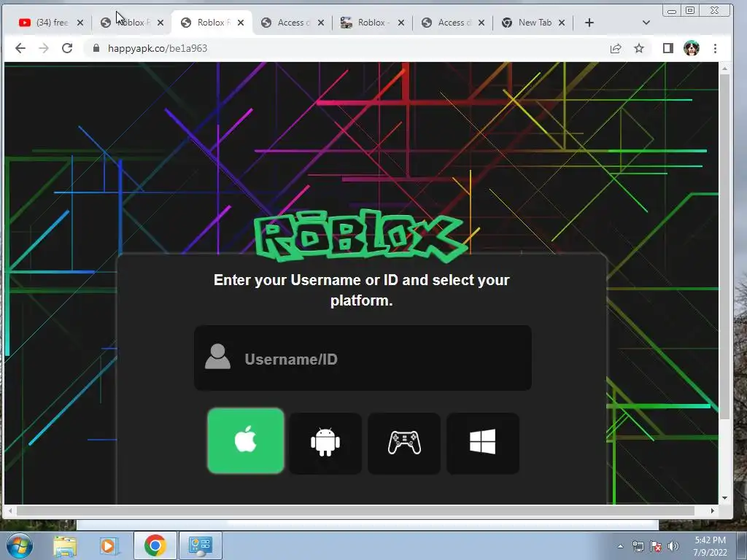Toggle the browser side panel icon
Image resolution: width=747 pixels, height=560 pixels.
(668, 48)
